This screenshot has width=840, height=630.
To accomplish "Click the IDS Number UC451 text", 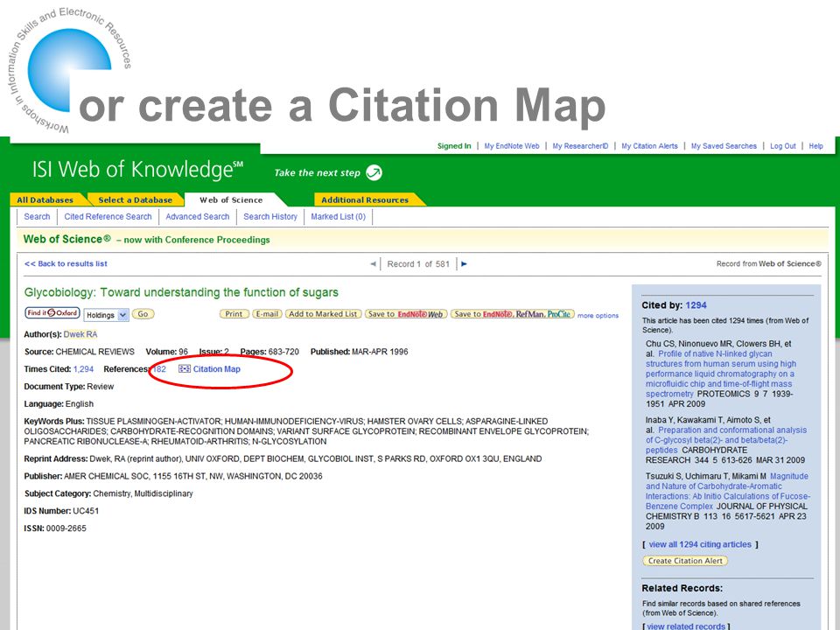I will pos(61,511).
